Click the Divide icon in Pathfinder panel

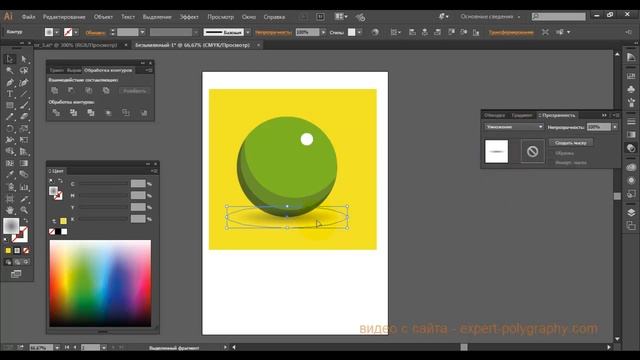56,113
